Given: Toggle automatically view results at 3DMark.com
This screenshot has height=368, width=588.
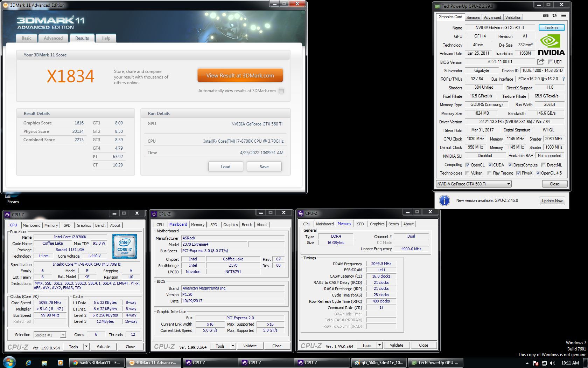Looking at the screenshot, I should click(281, 91).
